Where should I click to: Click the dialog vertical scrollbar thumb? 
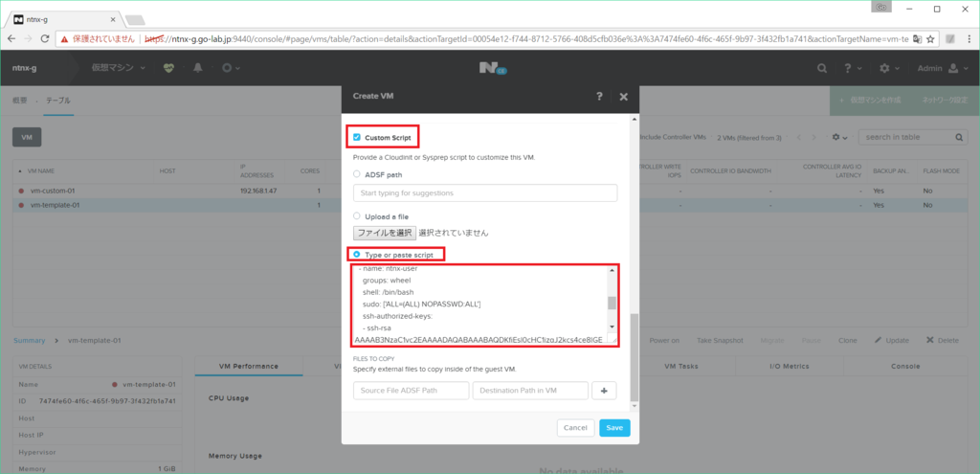pos(635,356)
